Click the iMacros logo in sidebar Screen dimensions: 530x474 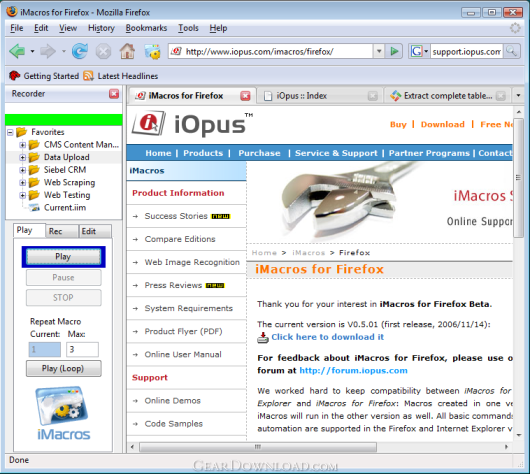[x=63, y=413]
